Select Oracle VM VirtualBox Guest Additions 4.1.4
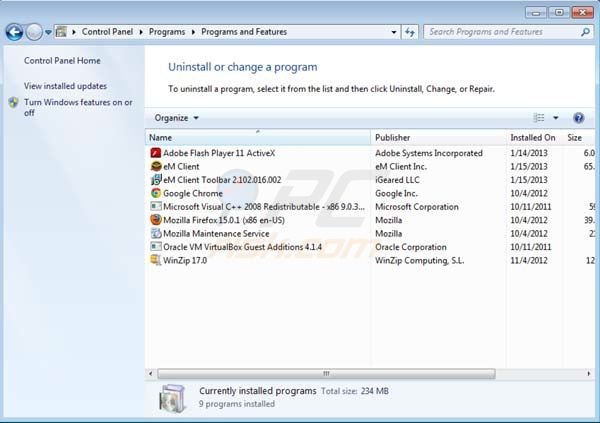Viewport: 600px width, 423px height. point(242,247)
